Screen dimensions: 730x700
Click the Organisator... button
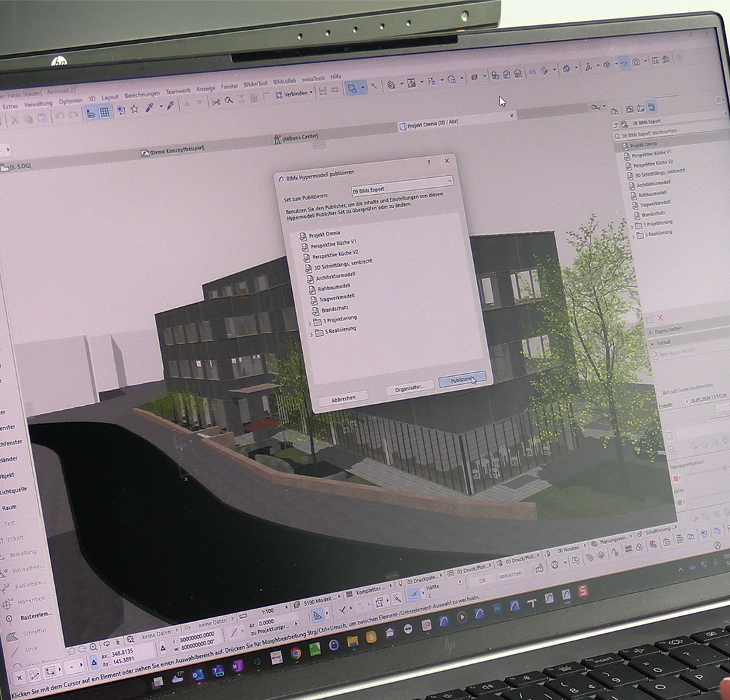410,388
